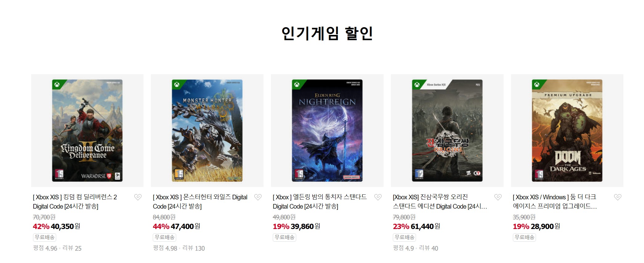Click 무료배송 badge under Elden Ring item
Image resolution: width=644 pixels, height=263 pixels.
pyautogui.click(x=285, y=237)
